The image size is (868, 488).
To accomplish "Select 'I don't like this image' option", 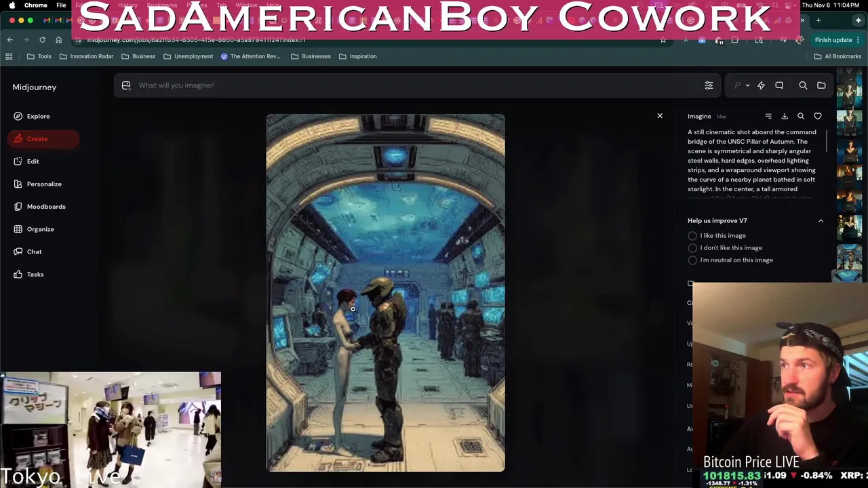I will pyautogui.click(x=692, y=248).
